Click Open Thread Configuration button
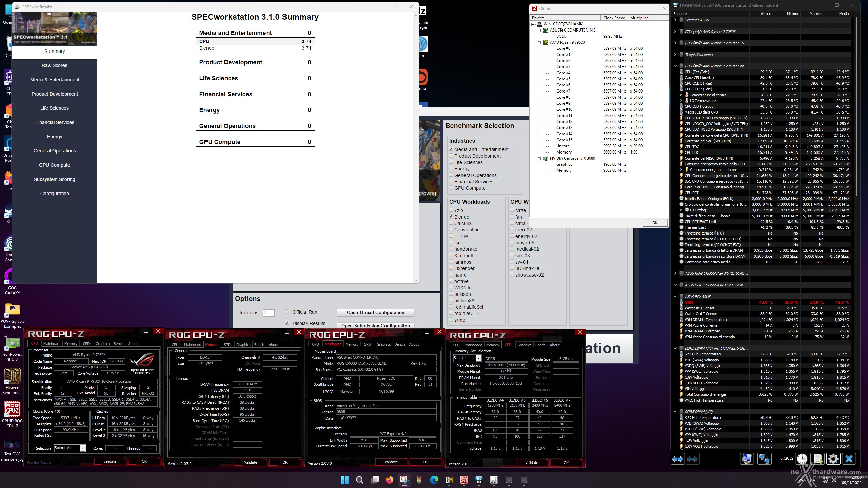The height and width of the screenshot is (488, 868). [x=375, y=312]
